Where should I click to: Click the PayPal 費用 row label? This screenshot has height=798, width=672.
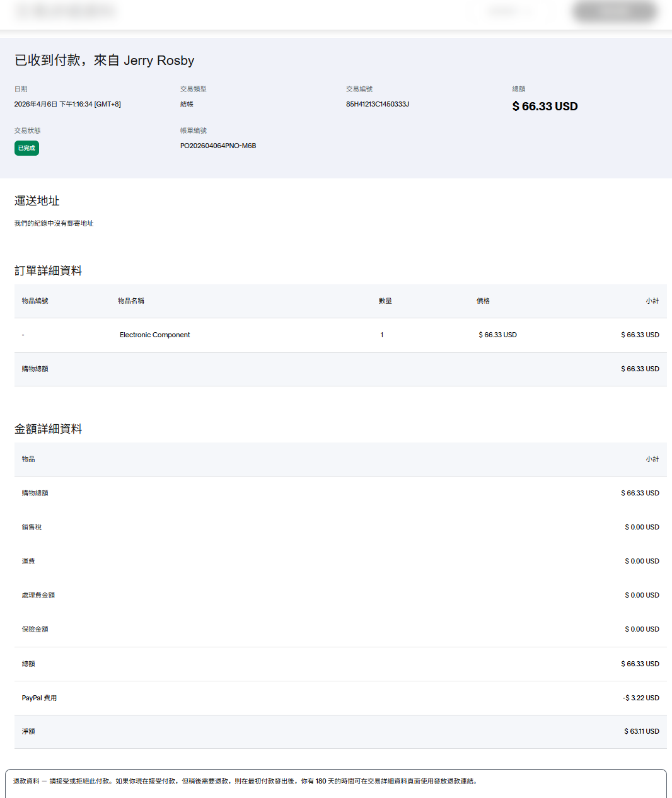39,698
